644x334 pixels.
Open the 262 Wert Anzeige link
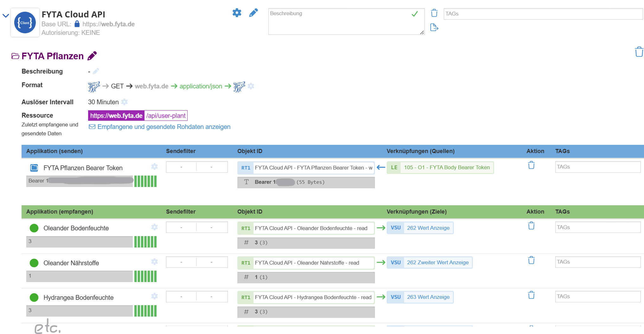pos(428,228)
